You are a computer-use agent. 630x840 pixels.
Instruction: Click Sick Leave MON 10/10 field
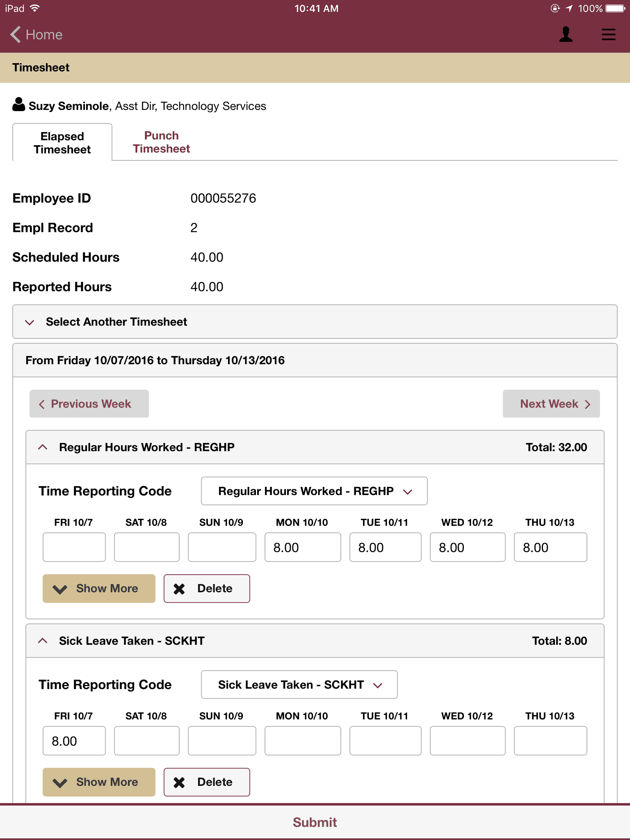point(303,741)
